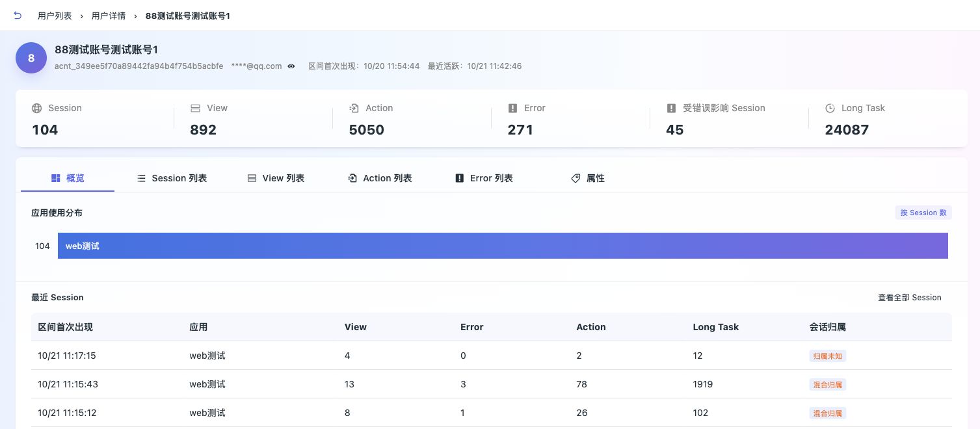The width and height of the screenshot is (980, 429).
Task: Switch to the 概览 tab
Action: [x=68, y=178]
